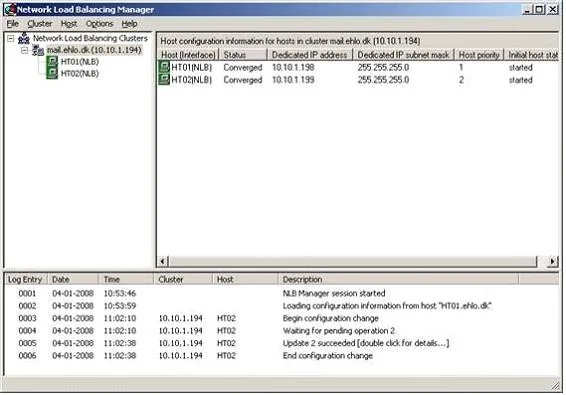Sort by Initial host state column header
566x395 pixels.
531,55
